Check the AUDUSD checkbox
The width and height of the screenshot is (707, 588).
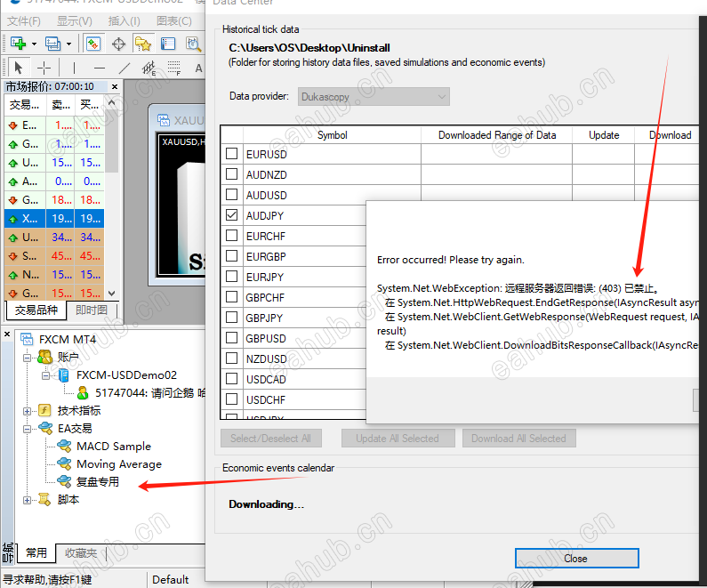click(x=232, y=194)
